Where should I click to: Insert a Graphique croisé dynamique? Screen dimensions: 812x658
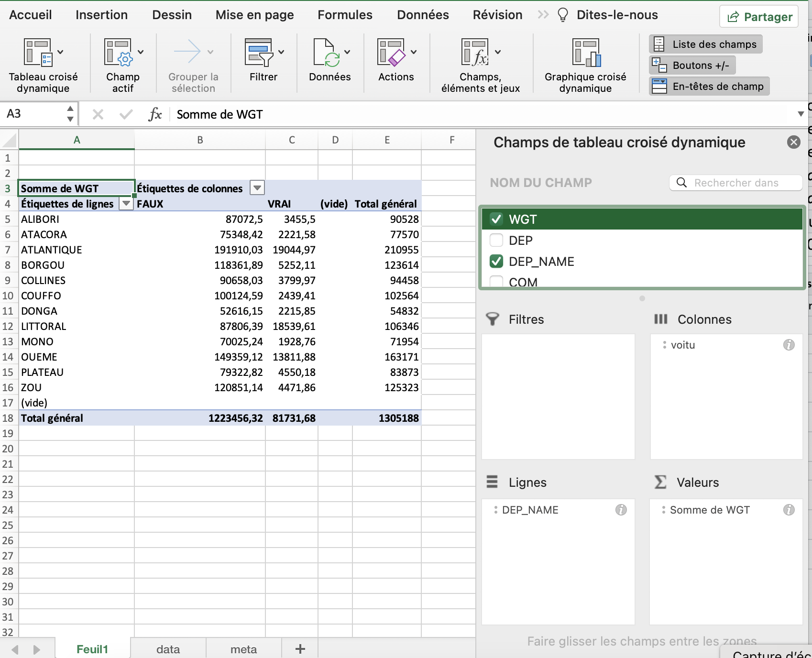pyautogui.click(x=585, y=53)
